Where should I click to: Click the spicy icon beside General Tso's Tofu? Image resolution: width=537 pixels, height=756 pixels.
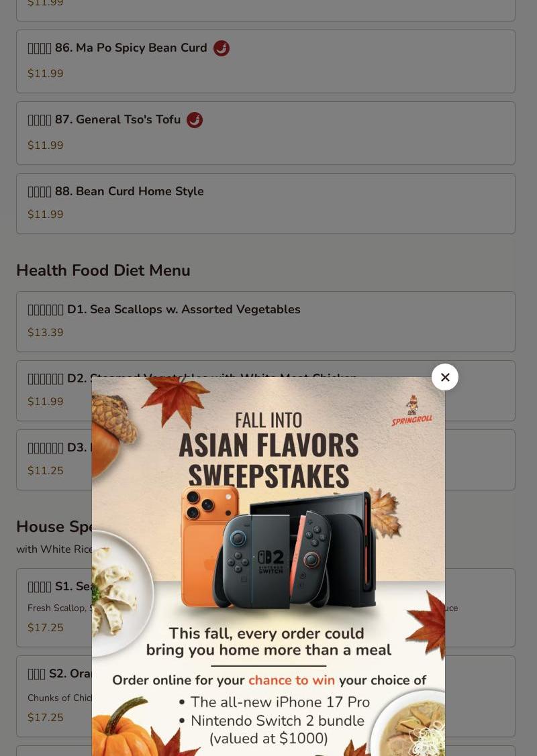pyautogui.click(x=195, y=120)
